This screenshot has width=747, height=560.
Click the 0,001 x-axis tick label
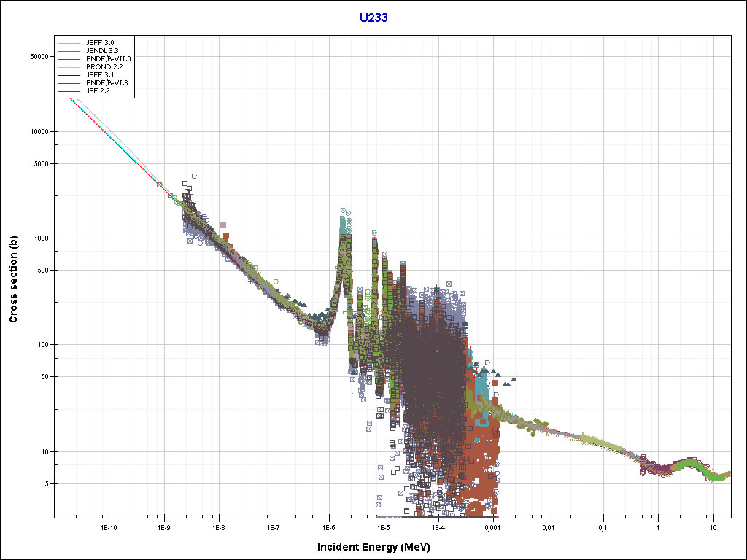pos(493,526)
